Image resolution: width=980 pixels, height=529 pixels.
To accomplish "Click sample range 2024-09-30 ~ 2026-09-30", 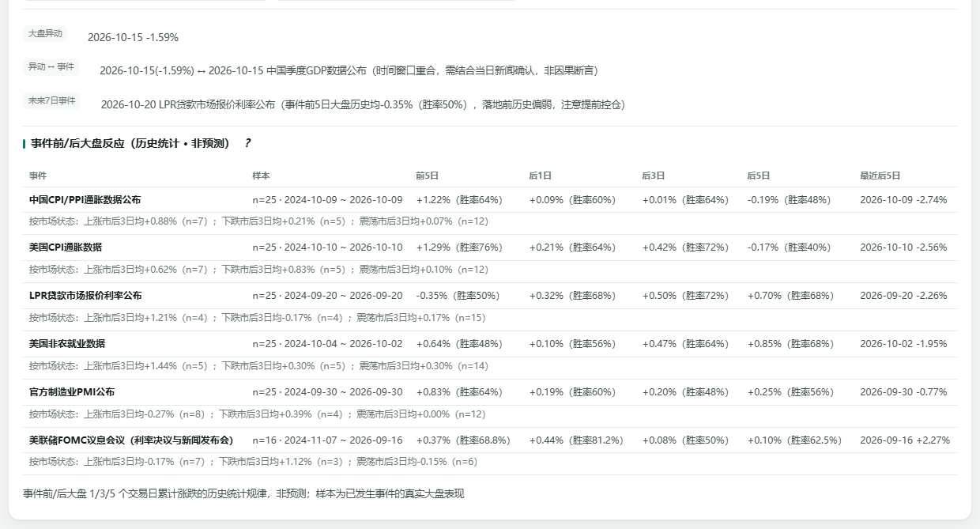I will point(327,392).
